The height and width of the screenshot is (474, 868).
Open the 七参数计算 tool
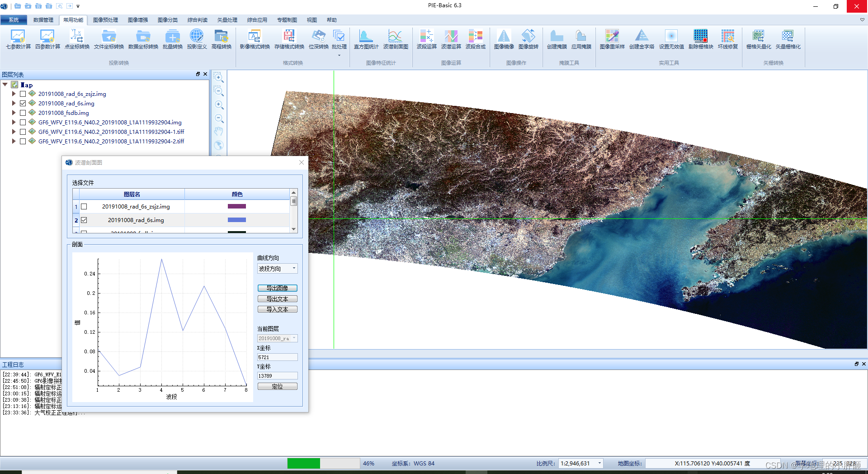pos(18,39)
